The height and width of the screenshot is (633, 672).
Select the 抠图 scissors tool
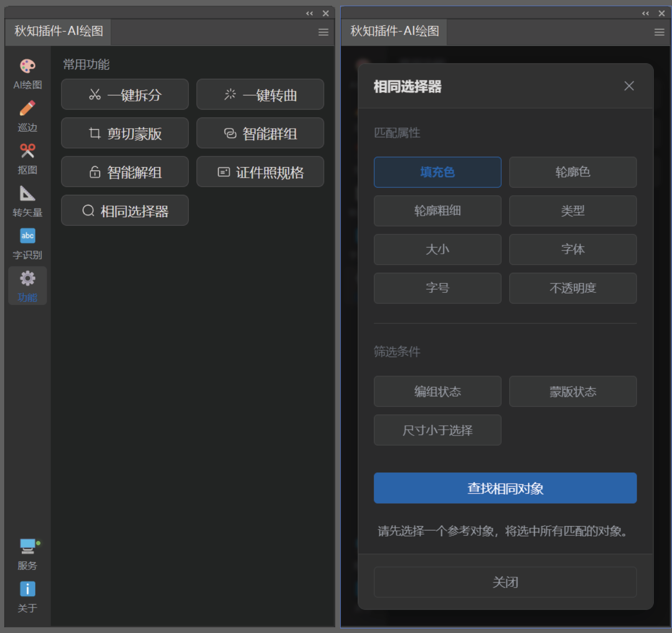[27, 153]
